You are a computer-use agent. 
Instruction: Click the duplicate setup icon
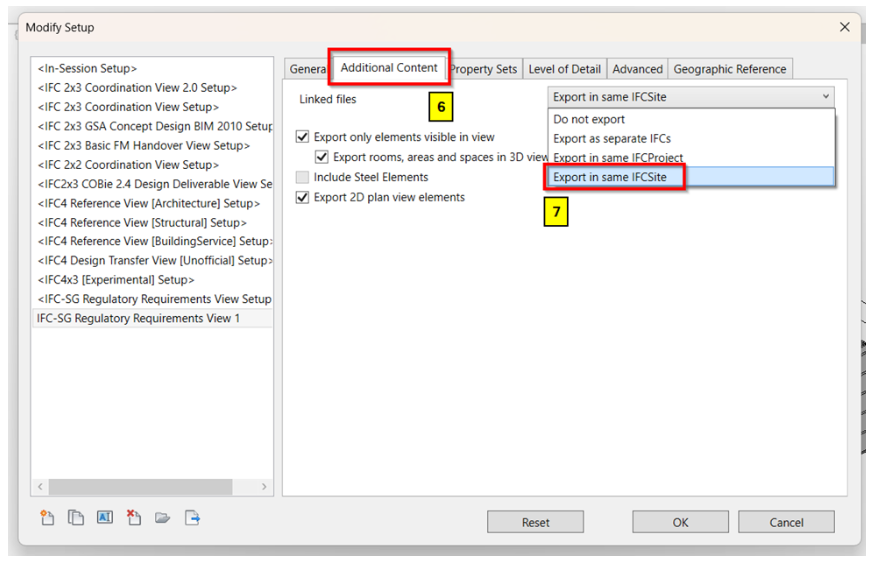(75, 518)
